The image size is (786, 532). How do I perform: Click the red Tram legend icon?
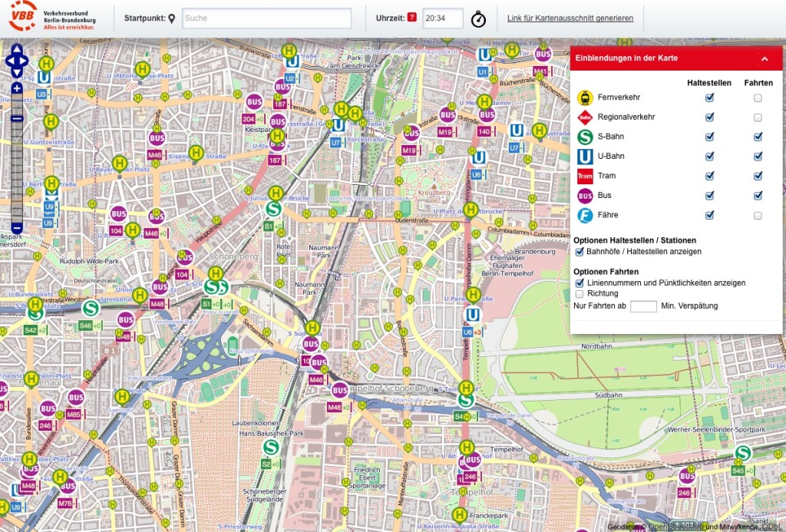(585, 176)
